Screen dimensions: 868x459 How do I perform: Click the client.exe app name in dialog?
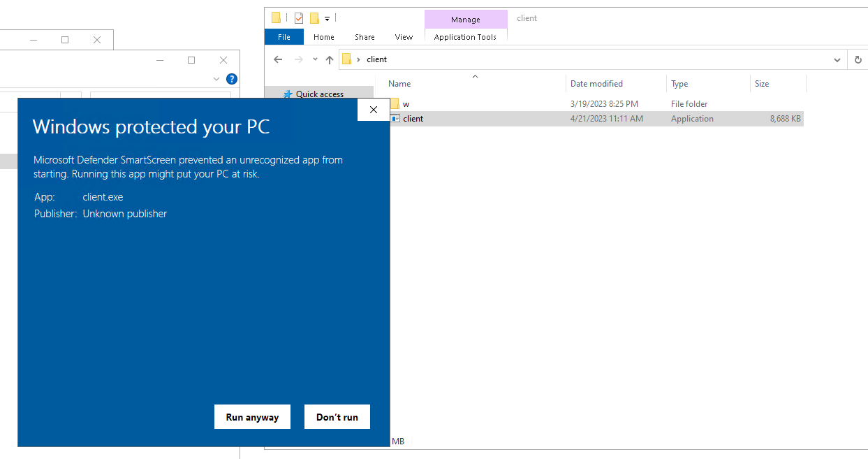[x=103, y=197]
